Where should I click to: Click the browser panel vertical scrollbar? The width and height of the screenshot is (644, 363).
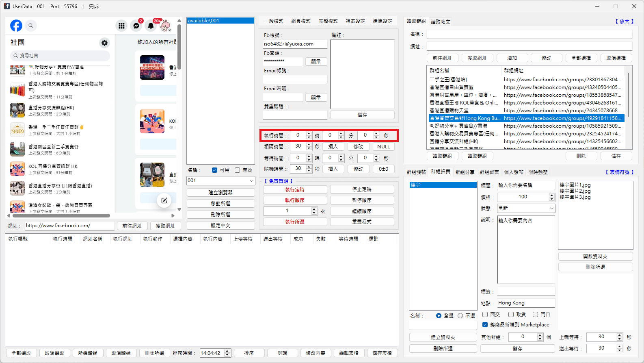pyautogui.click(x=179, y=47)
